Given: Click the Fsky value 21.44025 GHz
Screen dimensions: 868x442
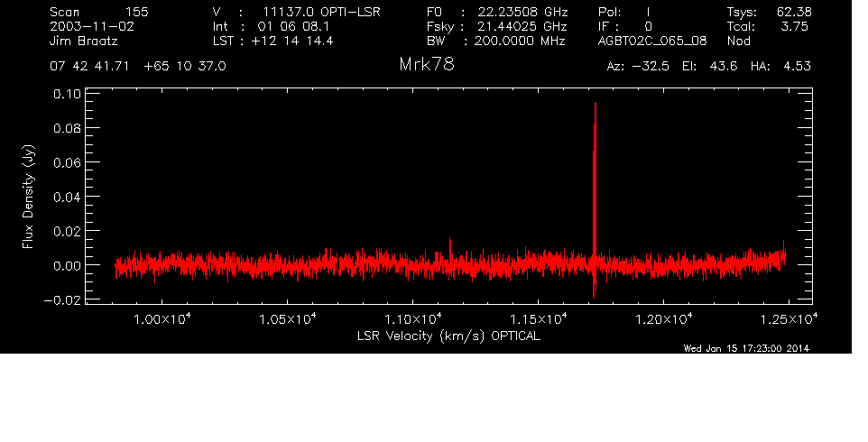Looking at the screenshot, I should [x=522, y=26].
